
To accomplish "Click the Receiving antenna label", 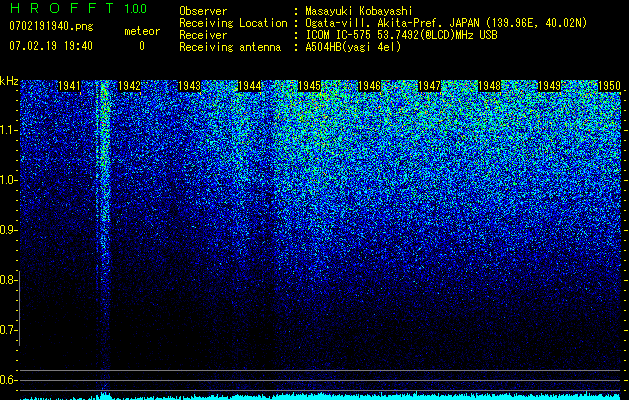I will pyautogui.click(x=230, y=47).
